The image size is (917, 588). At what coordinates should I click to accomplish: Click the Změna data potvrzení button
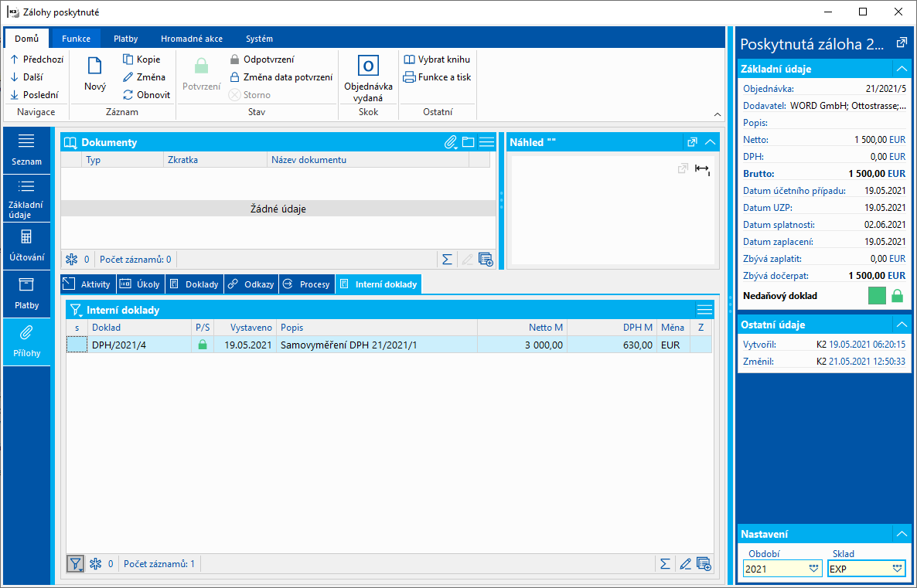pyautogui.click(x=280, y=77)
